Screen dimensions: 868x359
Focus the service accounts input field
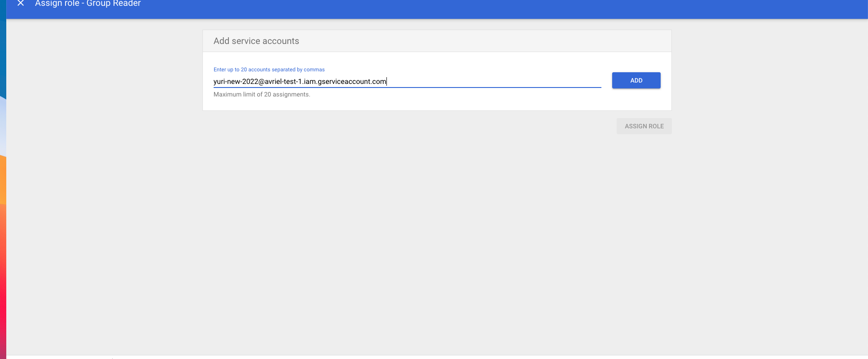click(407, 81)
